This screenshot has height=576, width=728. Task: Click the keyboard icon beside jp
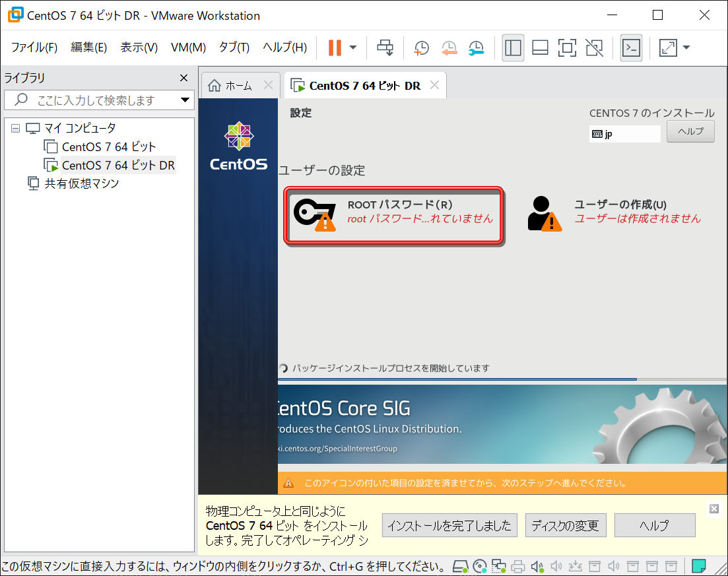point(597,134)
